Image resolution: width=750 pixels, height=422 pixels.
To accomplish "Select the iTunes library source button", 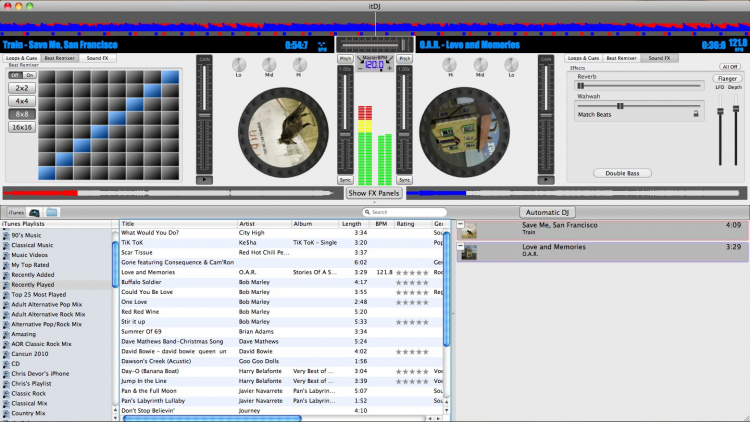I will coord(16,212).
